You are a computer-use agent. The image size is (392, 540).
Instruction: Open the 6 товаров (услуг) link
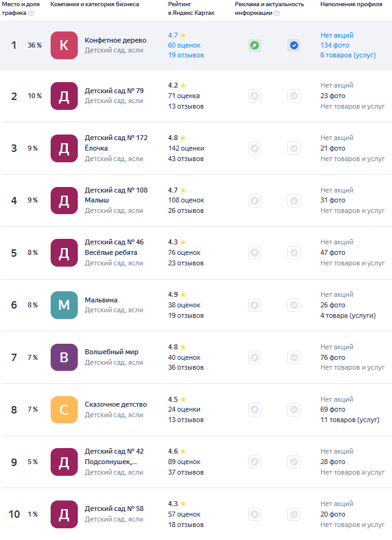(348, 55)
